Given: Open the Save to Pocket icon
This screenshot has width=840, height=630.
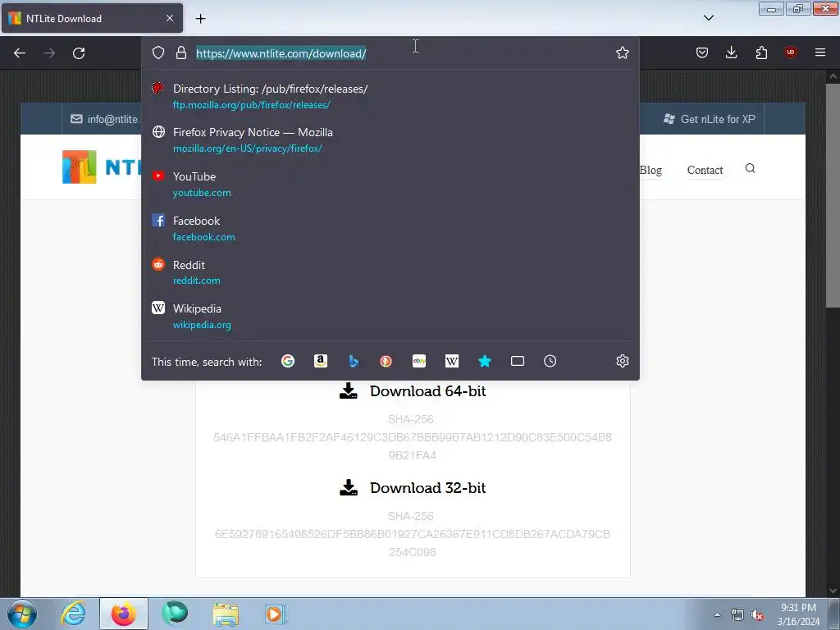Looking at the screenshot, I should [702, 52].
